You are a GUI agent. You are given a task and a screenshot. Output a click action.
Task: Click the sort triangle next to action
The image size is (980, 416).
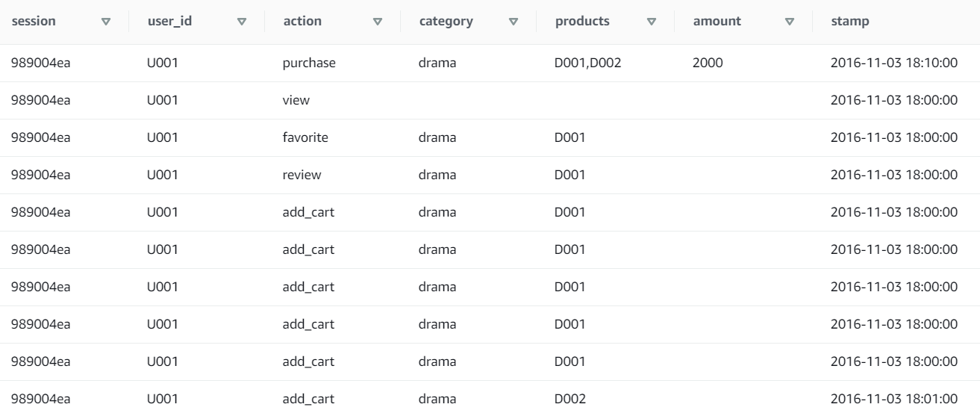click(x=378, y=22)
